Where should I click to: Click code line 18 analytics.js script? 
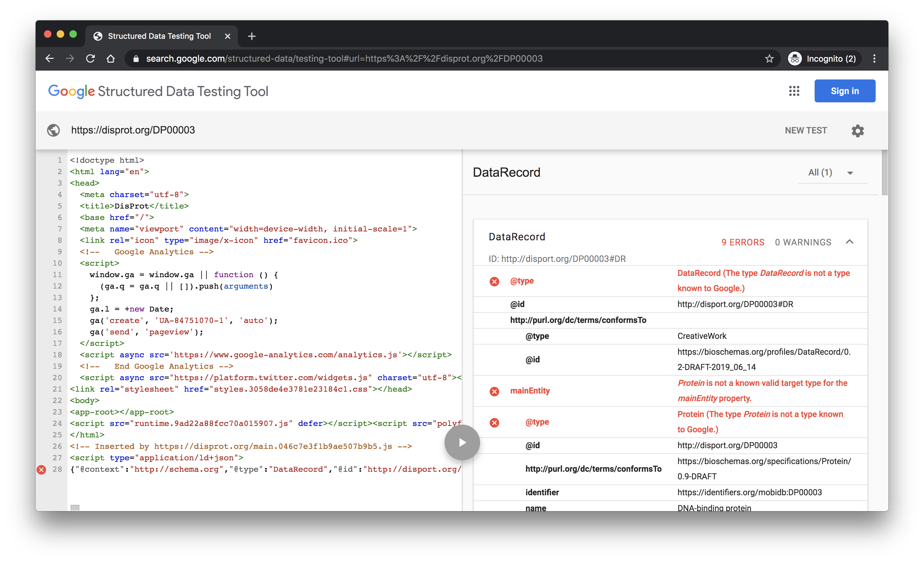click(x=265, y=355)
